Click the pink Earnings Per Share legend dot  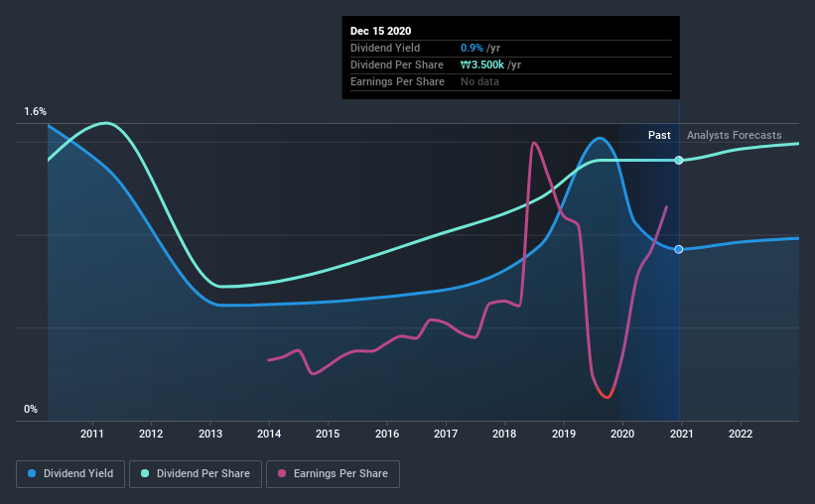282,473
